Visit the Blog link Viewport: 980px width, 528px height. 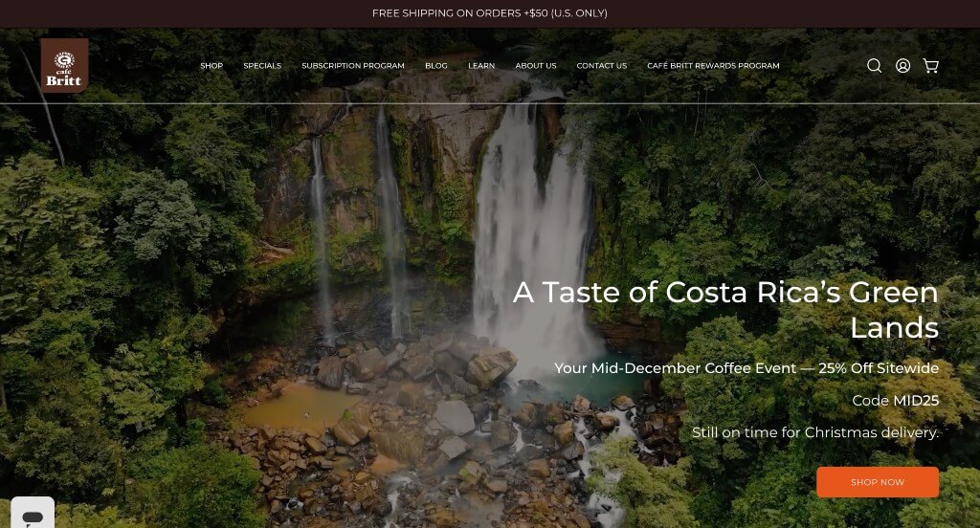(436, 66)
